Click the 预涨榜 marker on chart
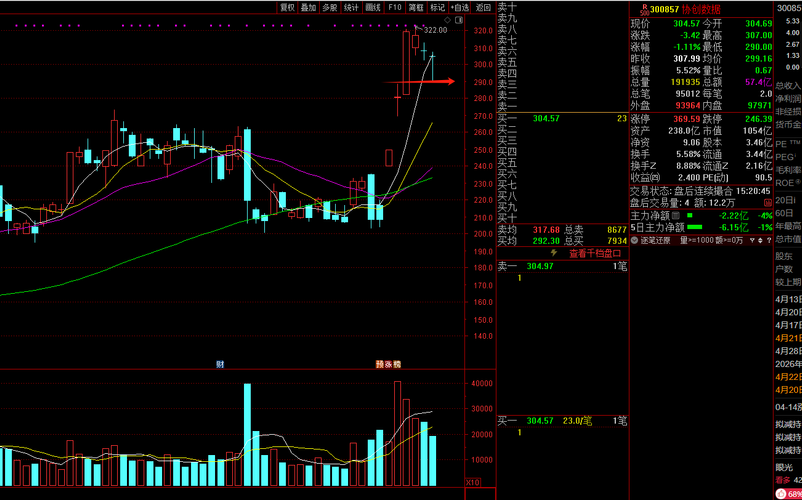 point(389,365)
